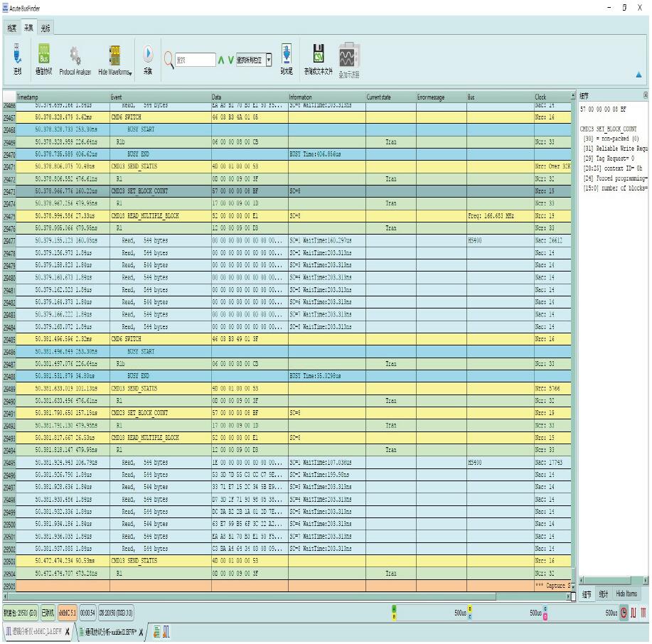The width and height of the screenshot is (652, 644).
Task: Click the 连线 connect icon
Action: click(x=17, y=55)
